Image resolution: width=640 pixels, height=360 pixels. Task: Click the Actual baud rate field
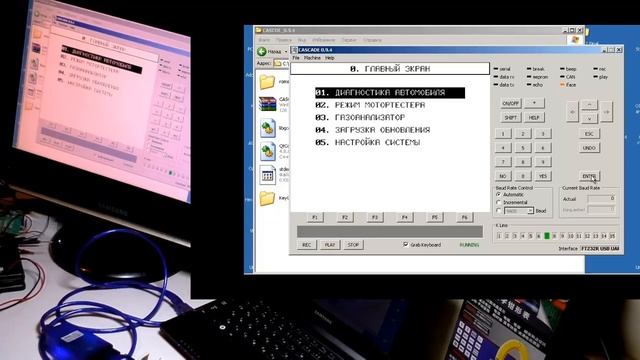coord(601,198)
